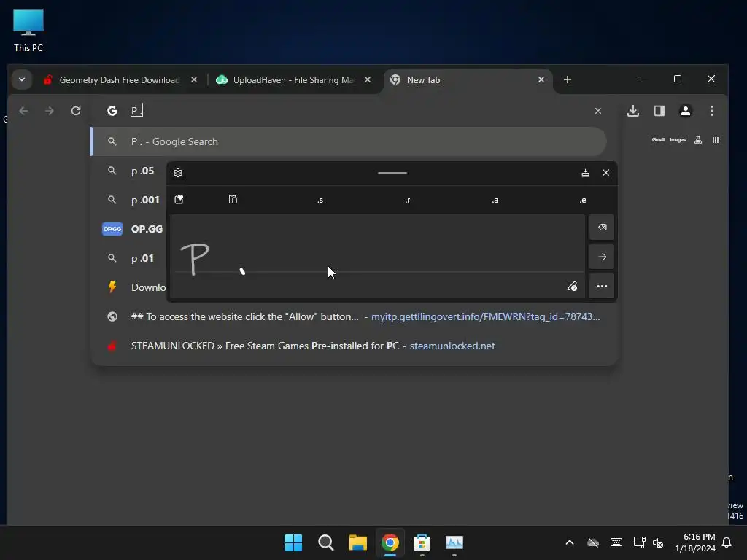Image resolution: width=747 pixels, height=560 pixels.
Task: Click the enter arrow key in handwriting panel
Action: pos(602,257)
